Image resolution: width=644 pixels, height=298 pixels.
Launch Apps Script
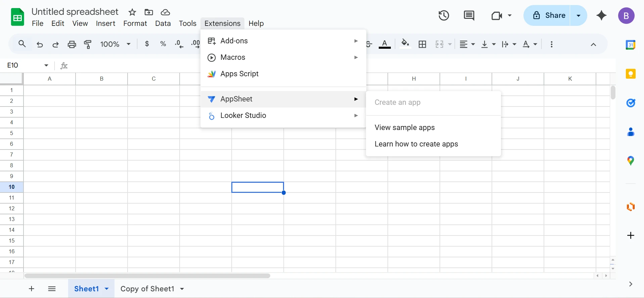click(x=283, y=74)
